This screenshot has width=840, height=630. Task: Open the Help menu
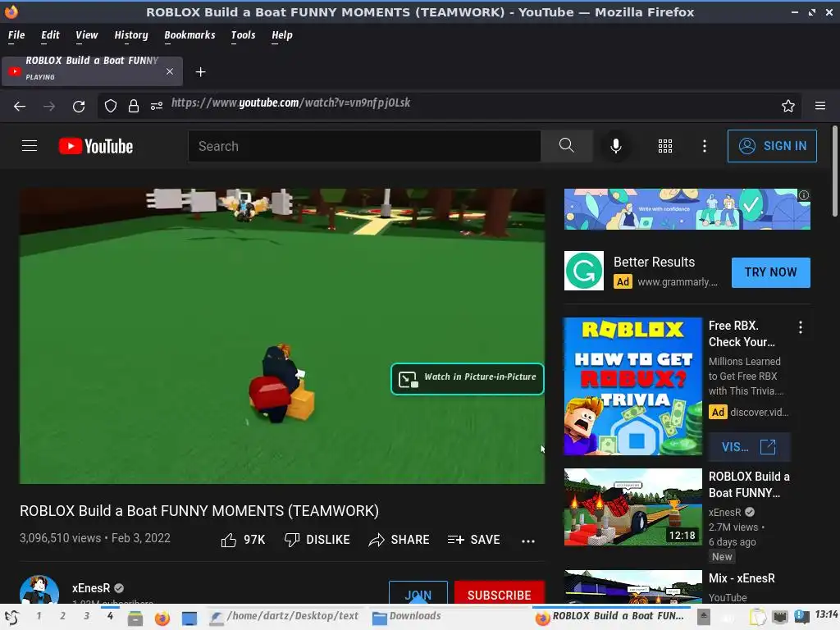click(x=282, y=35)
